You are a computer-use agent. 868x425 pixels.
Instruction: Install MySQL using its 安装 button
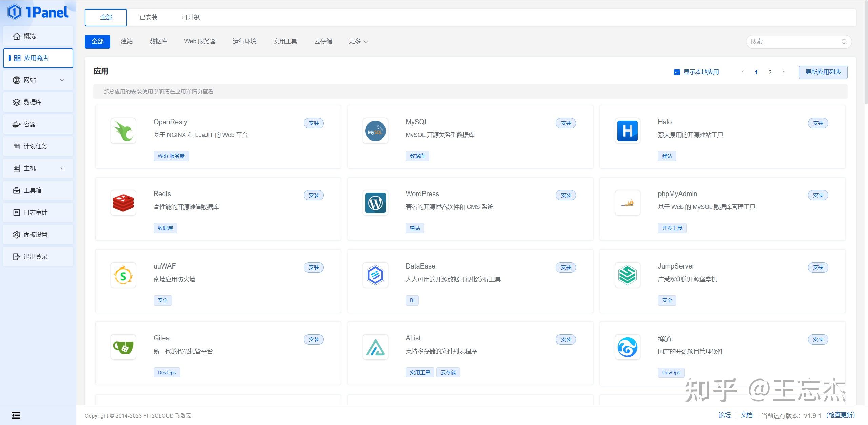pos(566,123)
